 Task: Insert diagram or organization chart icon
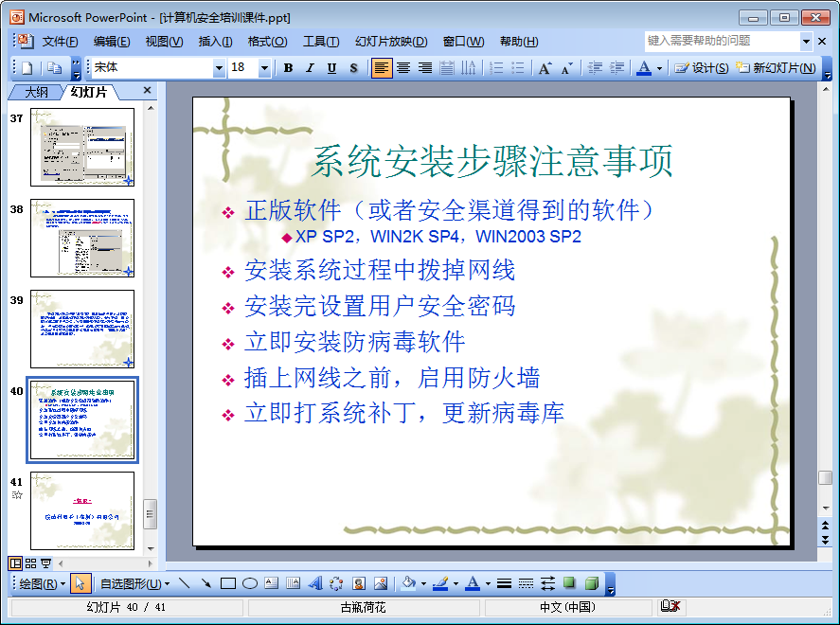tap(336, 583)
